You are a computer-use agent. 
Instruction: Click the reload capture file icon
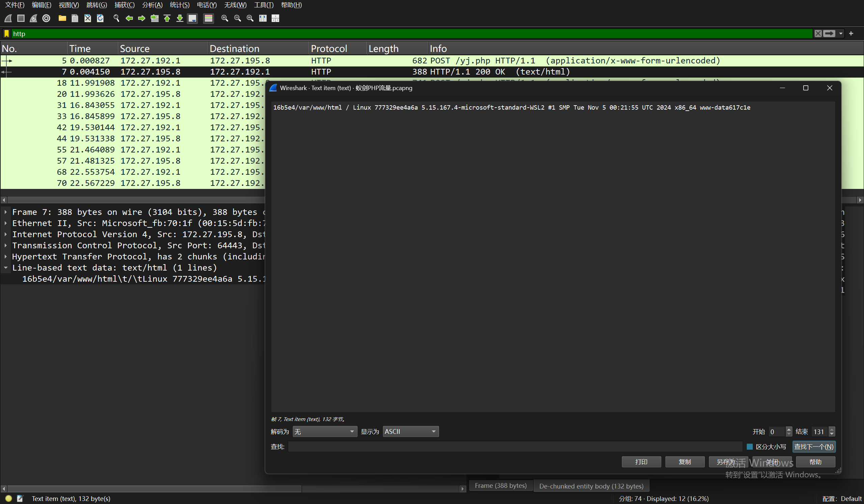(100, 18)
